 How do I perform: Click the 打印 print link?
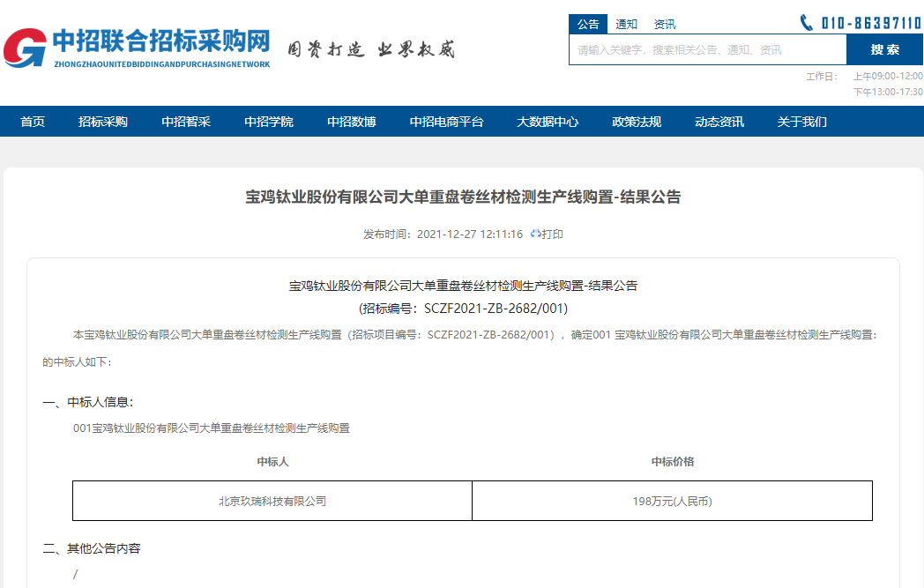pos(553,234)
